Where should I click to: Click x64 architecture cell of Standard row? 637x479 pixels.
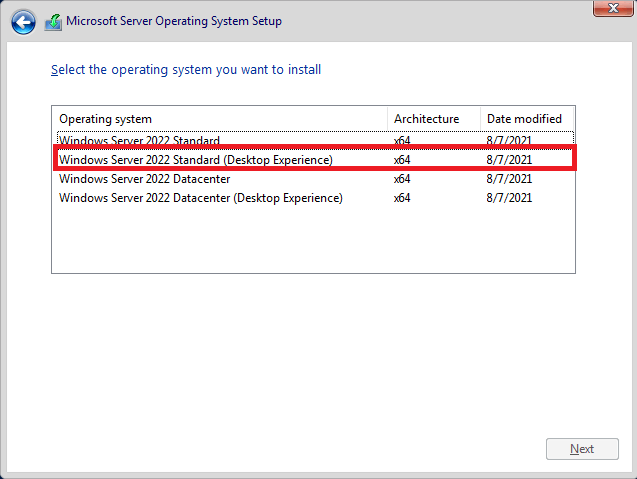click(x=402, y=141)
